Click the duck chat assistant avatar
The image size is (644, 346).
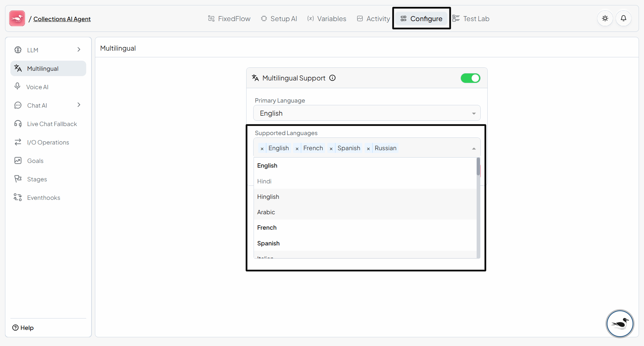point(620,324)
